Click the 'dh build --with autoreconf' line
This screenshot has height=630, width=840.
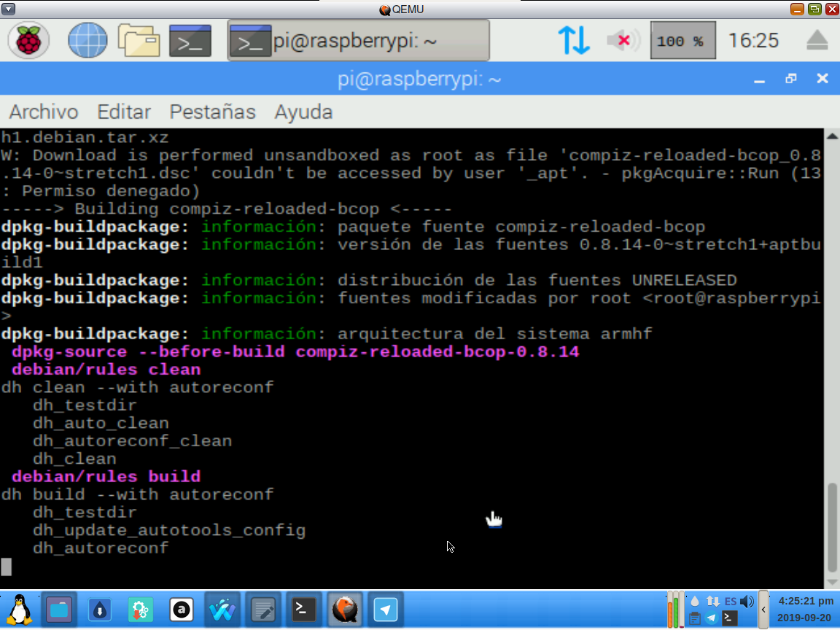137,494
